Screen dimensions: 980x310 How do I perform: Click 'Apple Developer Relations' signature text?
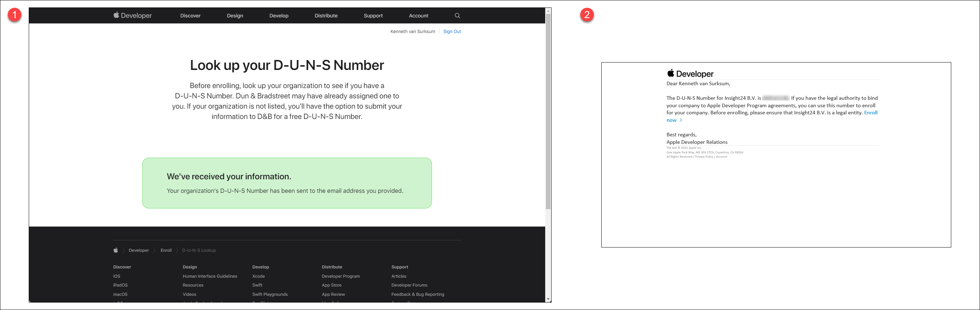[x=697, y=142]
